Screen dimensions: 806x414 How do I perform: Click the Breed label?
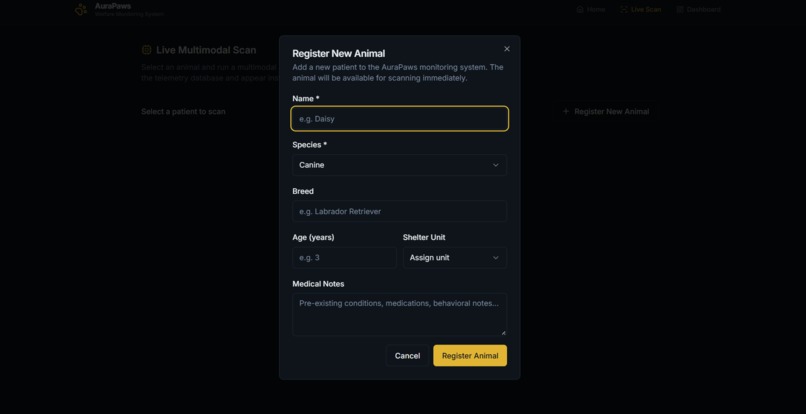tap(303, 191)
